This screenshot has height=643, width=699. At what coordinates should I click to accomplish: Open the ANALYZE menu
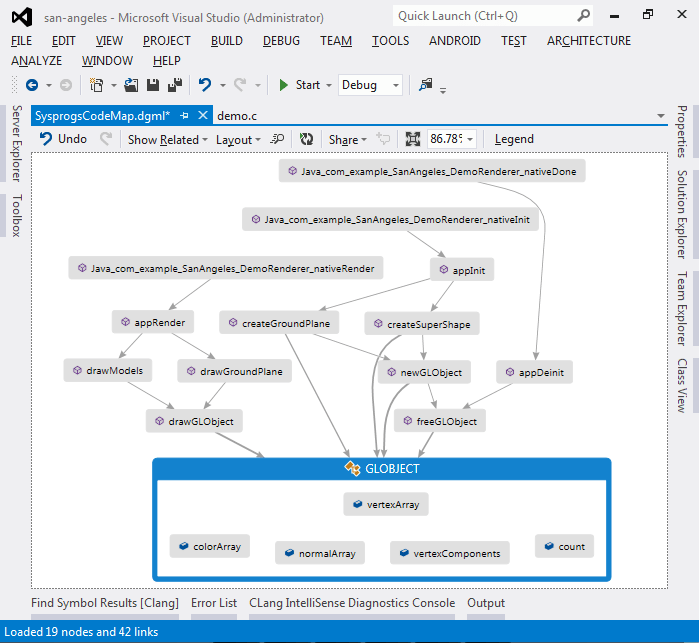(36, 61)
